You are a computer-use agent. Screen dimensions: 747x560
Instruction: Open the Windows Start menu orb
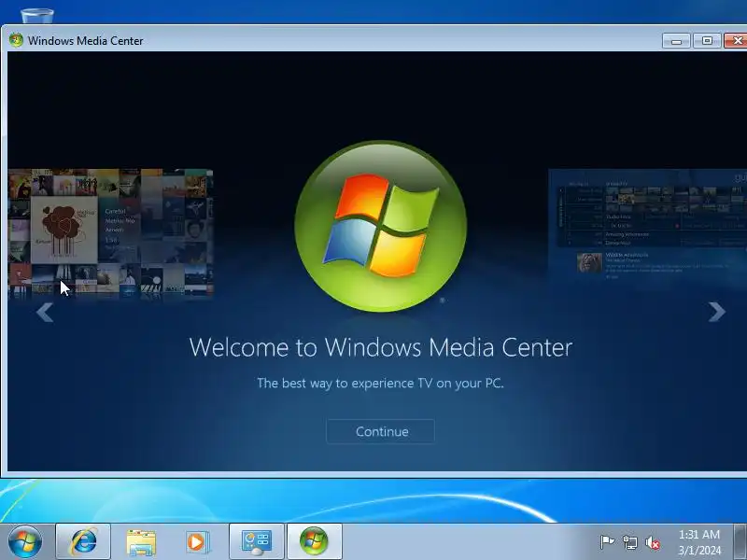25,542
